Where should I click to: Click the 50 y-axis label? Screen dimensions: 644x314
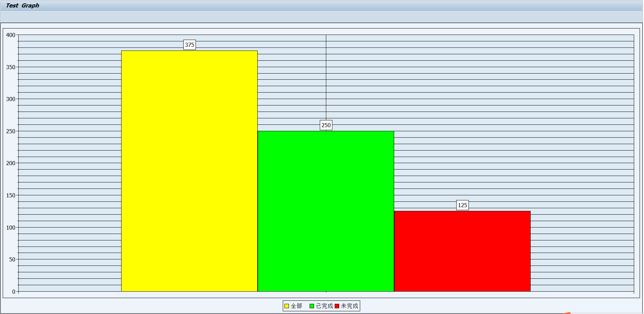(12, 259)
